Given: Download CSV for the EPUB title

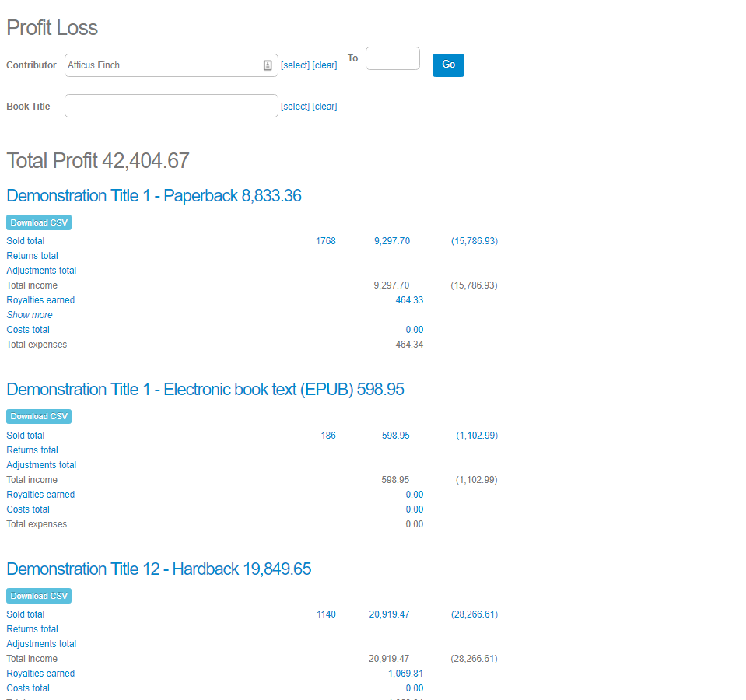Looking at the screenshot, I should tap(39, 417).
